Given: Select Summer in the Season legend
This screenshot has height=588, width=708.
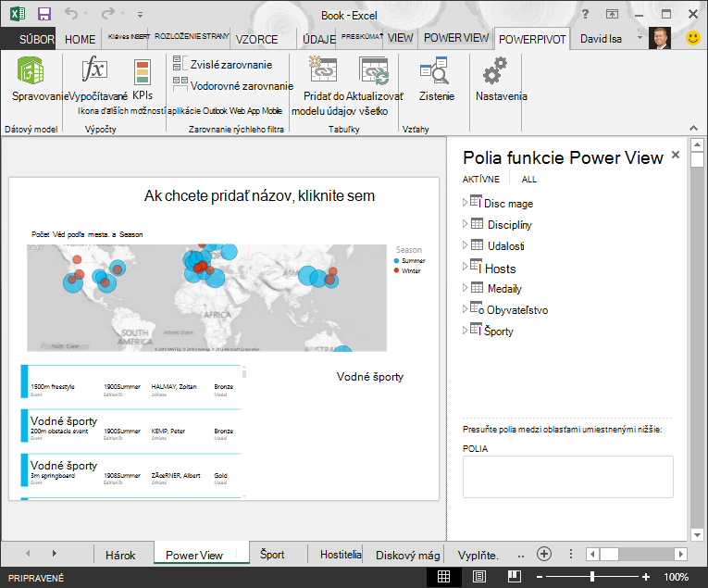Looking at the screenshot, I should [410, 260].
